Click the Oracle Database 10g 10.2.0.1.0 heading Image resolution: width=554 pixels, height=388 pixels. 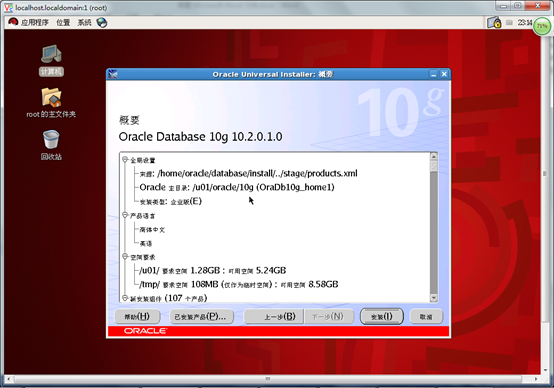pos(200,137)
